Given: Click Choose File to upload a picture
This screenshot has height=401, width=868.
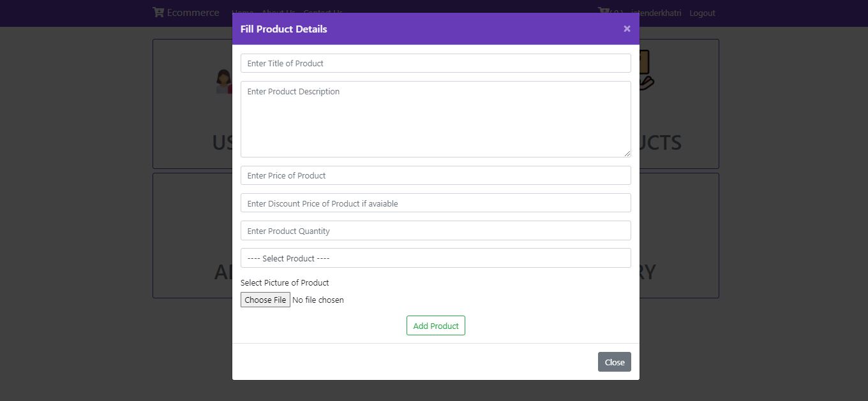Looking at the screenshot, I should pyautogui.click(x=265, y=300).
